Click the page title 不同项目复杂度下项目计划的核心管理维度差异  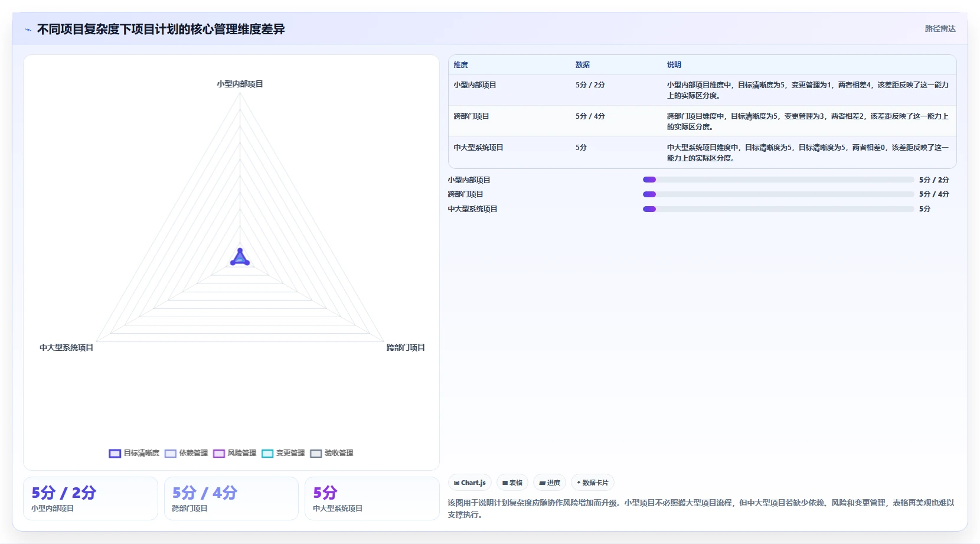pos(161,30)
